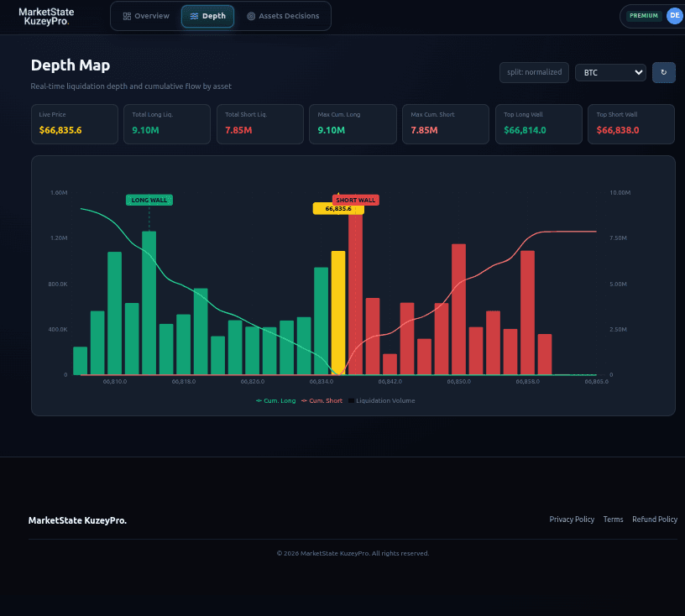This screenshot has height=616, width=685.
Task: Click the Overview grid icon
Action: (128, 16)
